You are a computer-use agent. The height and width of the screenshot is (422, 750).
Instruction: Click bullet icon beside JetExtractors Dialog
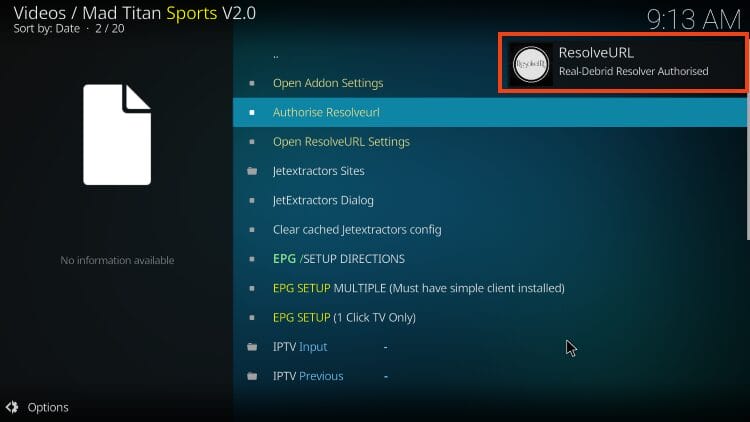pos(252,200)
